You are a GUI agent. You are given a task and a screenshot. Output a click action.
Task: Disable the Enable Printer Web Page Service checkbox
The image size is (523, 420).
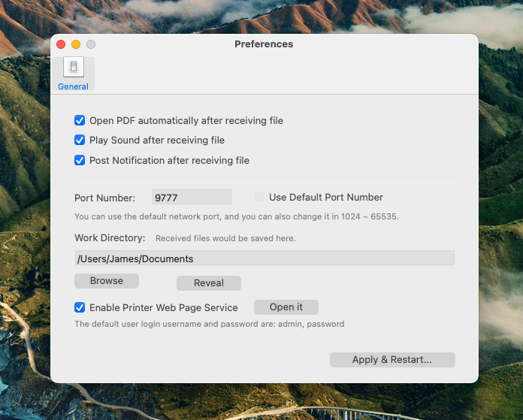[80, 307]
